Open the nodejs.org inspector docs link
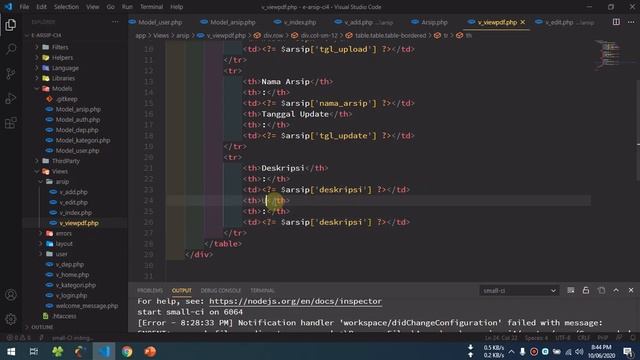Viewport: 640px width, 360px height. coord(295,301)
